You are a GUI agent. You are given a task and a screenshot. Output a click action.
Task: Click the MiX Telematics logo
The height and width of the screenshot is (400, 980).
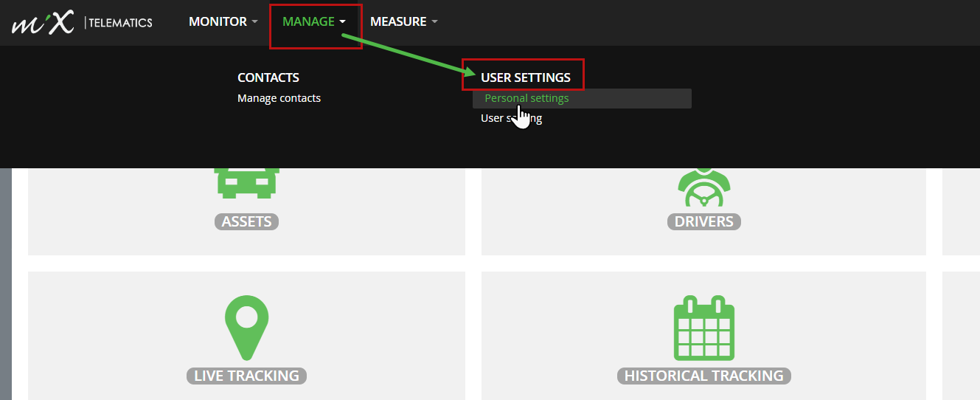pyautogui.click(x=82, y=22)
